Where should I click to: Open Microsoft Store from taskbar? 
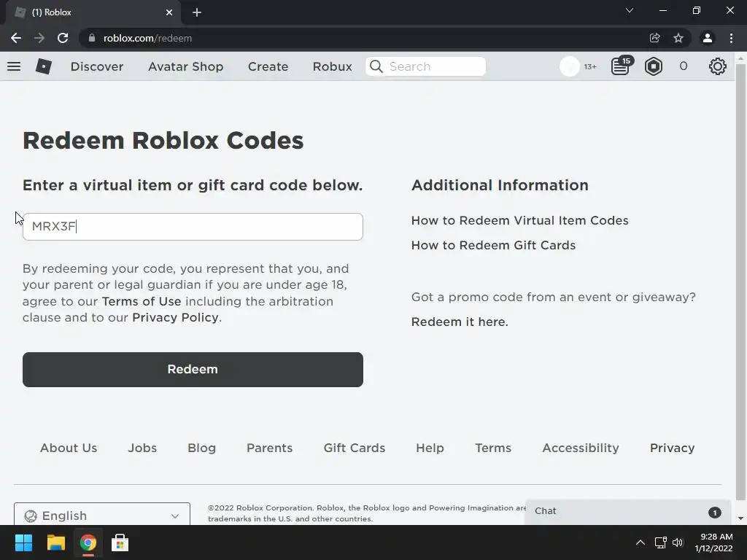[120, 542]
